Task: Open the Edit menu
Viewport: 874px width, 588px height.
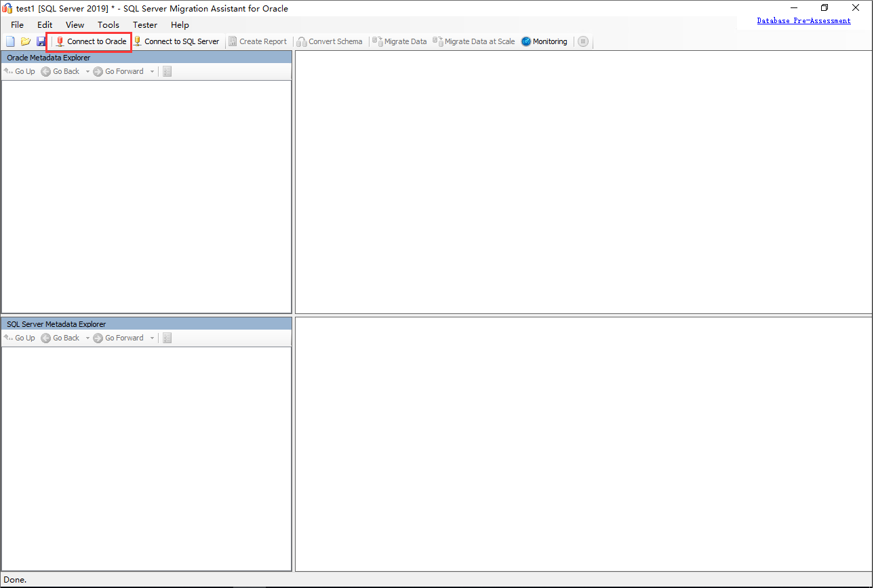Action: point(45,25)
